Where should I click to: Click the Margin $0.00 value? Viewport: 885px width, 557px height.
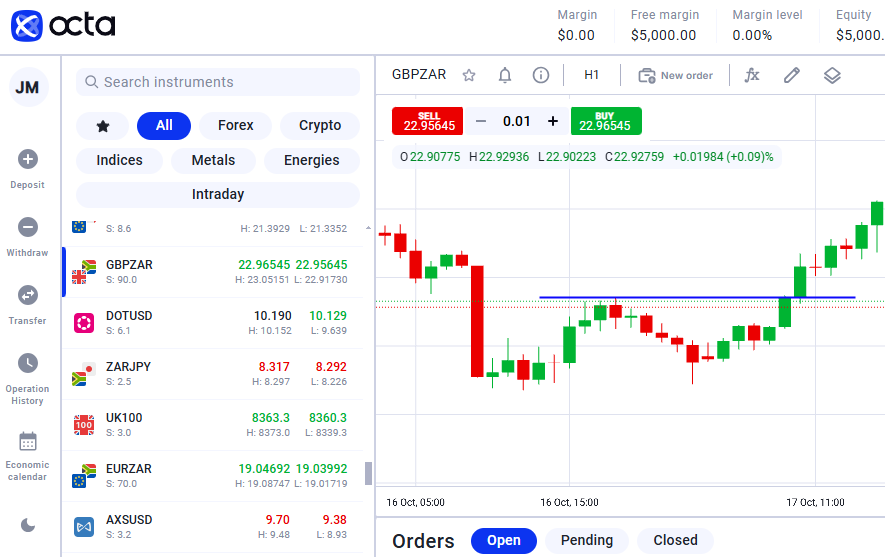point(576,36)
